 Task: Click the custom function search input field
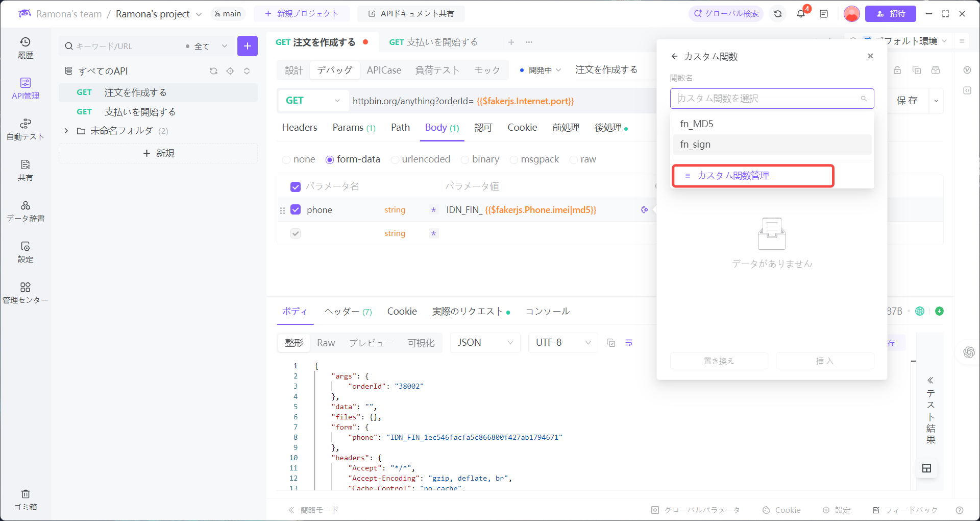[766, 99]
